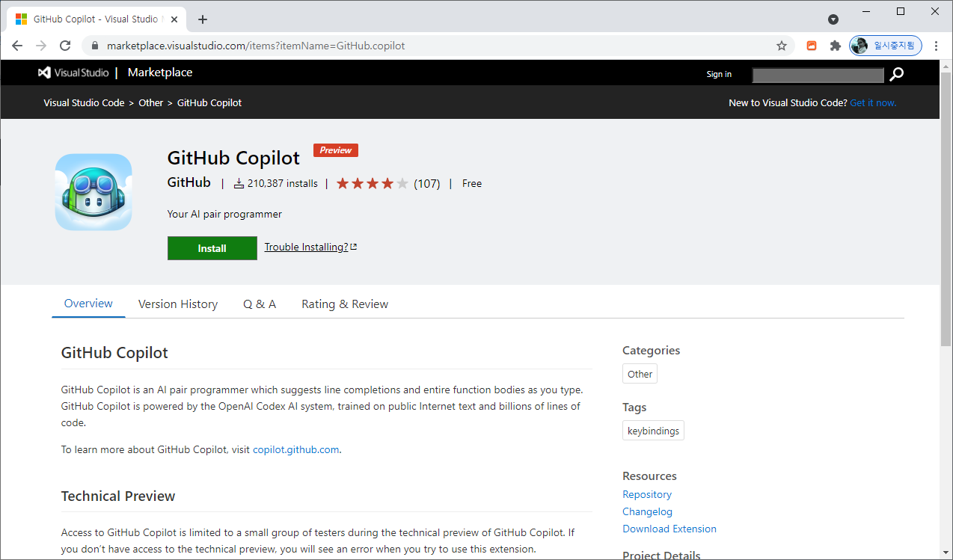Click the red Preview badge
The width and height of the screenshot is (953, 560).
[336, 150]
